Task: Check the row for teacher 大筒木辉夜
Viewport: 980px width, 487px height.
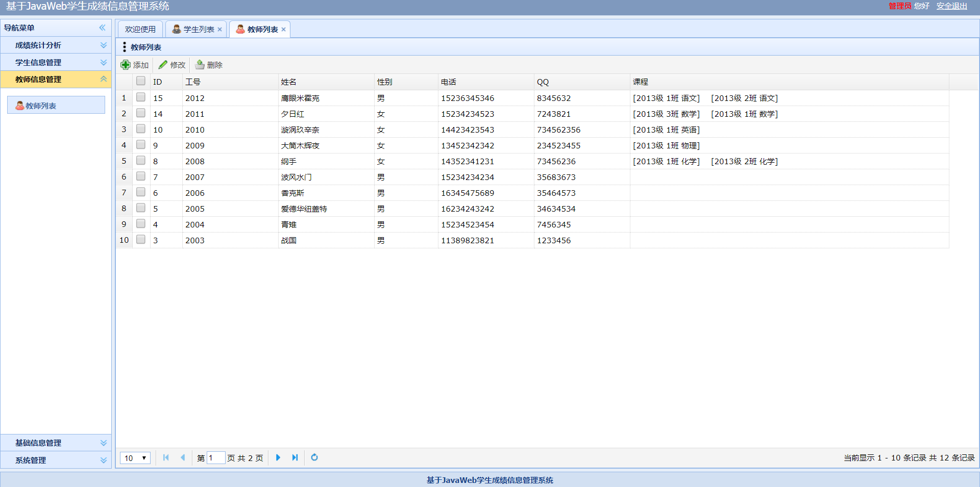Action: point(141,144)
